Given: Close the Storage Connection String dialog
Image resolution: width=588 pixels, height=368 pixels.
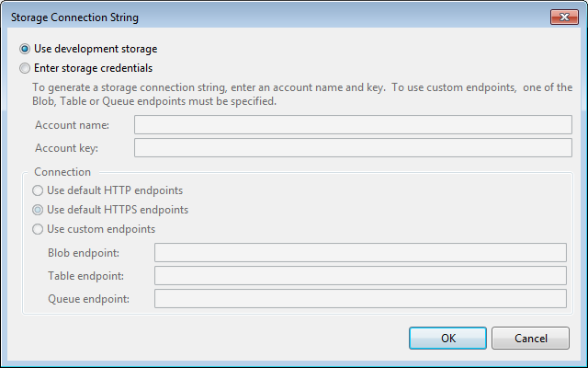Looking at the screenshot, I should click(564, 17).
